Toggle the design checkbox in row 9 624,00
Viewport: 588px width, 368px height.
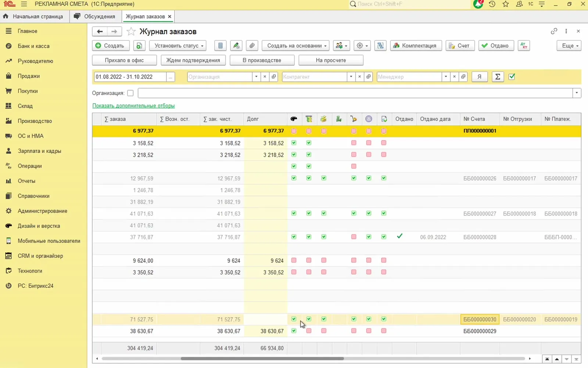pyautogui.click(x=294, y=260)
